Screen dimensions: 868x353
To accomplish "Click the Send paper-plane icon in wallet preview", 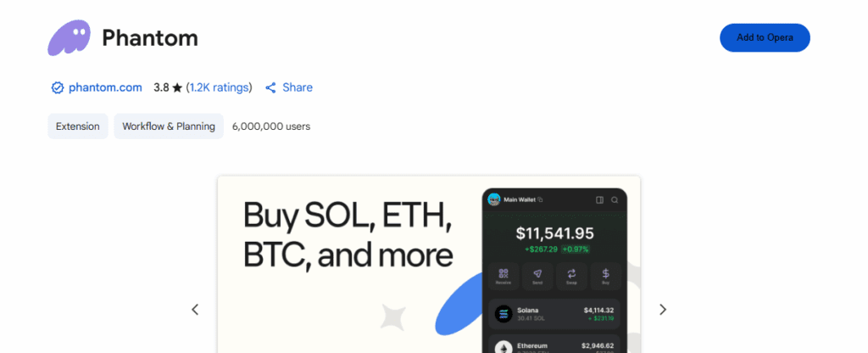I will (537, 273).
